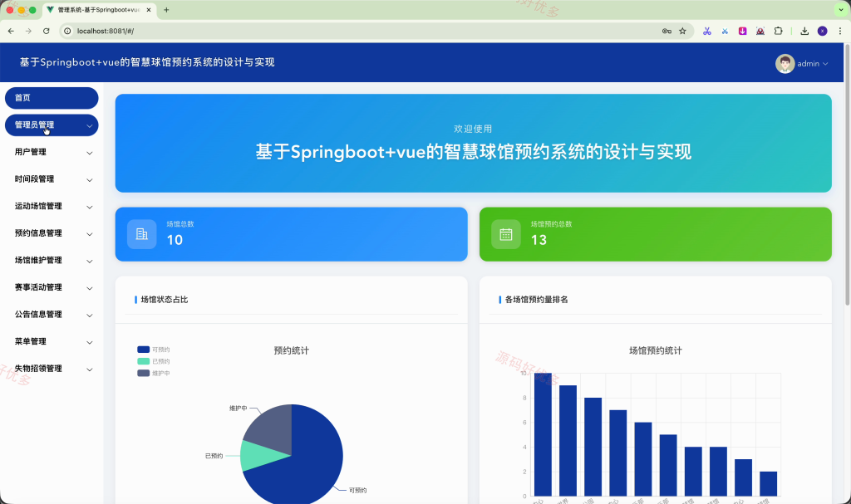This screenshot has width=851, height=504.
Task: Open the 时间段管理 menu
Action: pyautogui.click(x=52, y=179)
